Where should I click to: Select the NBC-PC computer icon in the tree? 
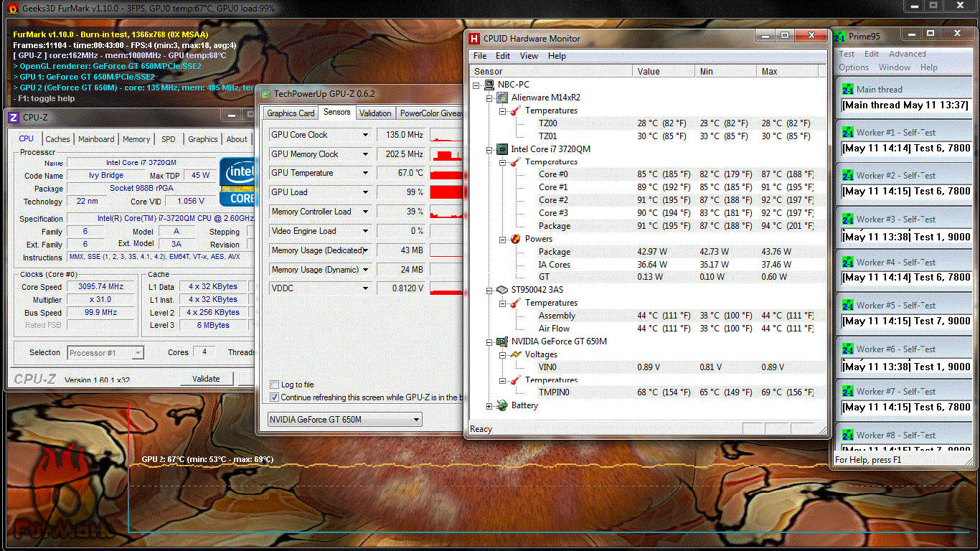489,85
